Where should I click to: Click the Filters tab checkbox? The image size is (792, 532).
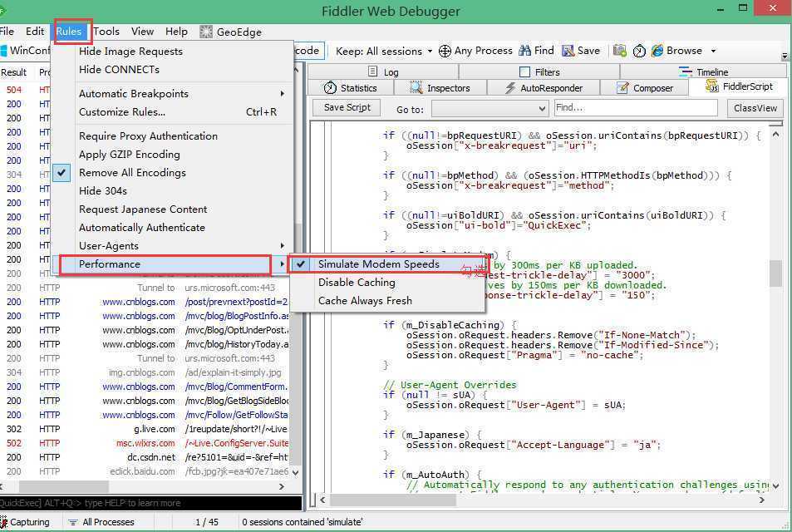click(524, 71)
